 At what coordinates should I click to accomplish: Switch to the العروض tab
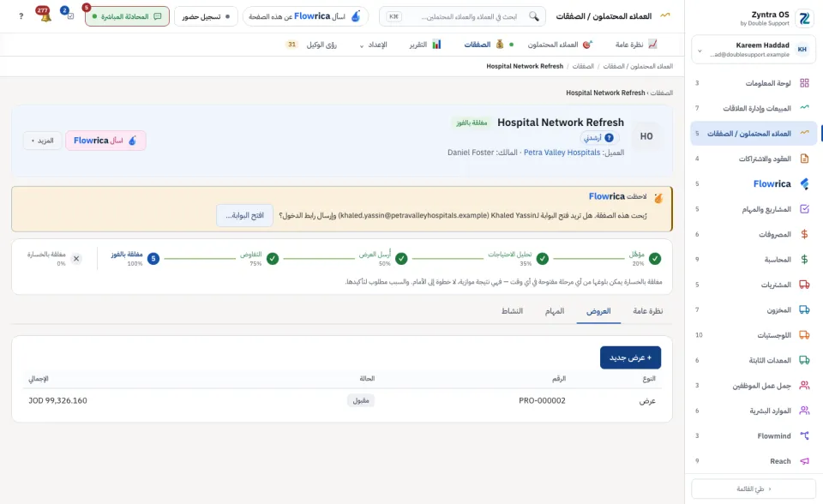click(x=598, y=311)
